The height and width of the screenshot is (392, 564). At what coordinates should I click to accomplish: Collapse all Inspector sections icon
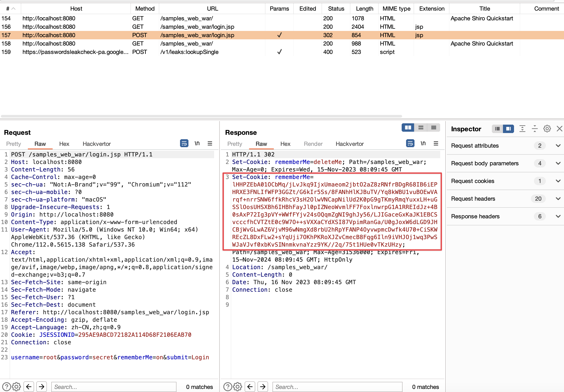click(x=535, y=129)
